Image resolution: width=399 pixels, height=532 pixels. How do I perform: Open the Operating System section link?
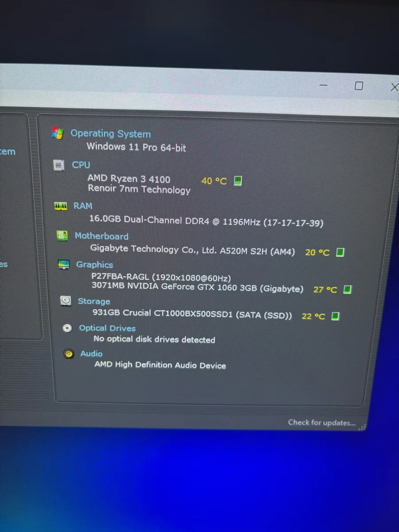110,133
